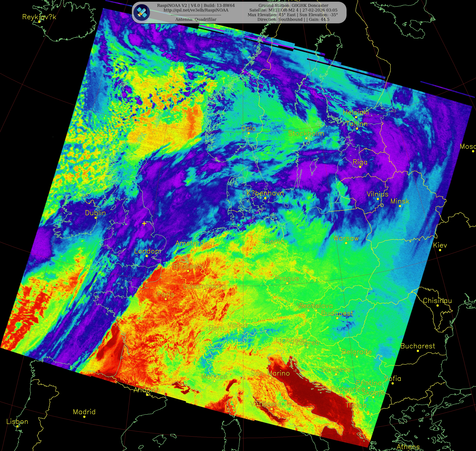476x451 pixels.
Task: Click the Oslo city dot marker
Action: (249, 133)
